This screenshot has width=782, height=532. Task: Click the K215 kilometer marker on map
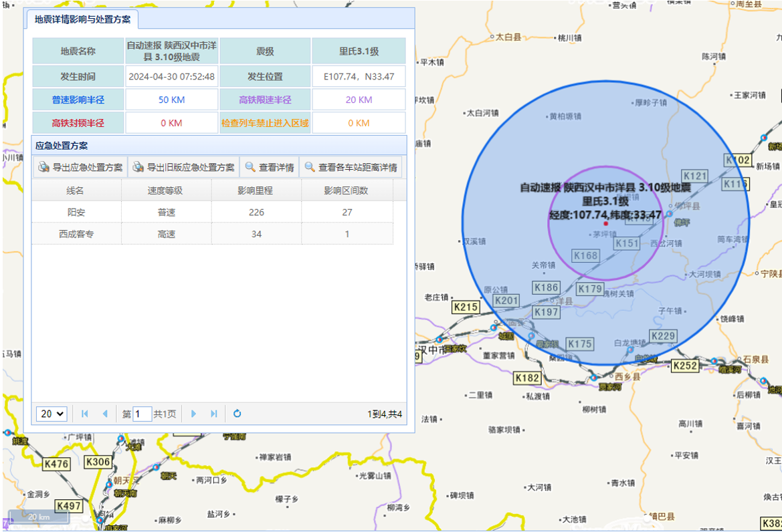click(466, 307)
